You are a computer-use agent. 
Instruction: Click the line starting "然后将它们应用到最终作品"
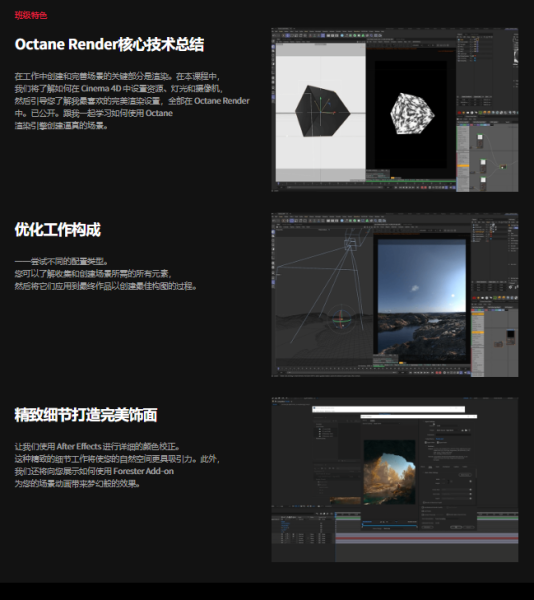pos(106,286)
